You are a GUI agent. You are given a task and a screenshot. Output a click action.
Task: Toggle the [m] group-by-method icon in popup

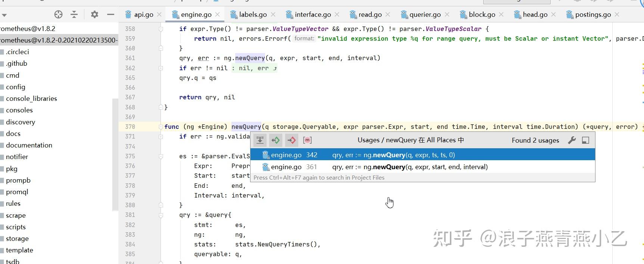(307, 140)
